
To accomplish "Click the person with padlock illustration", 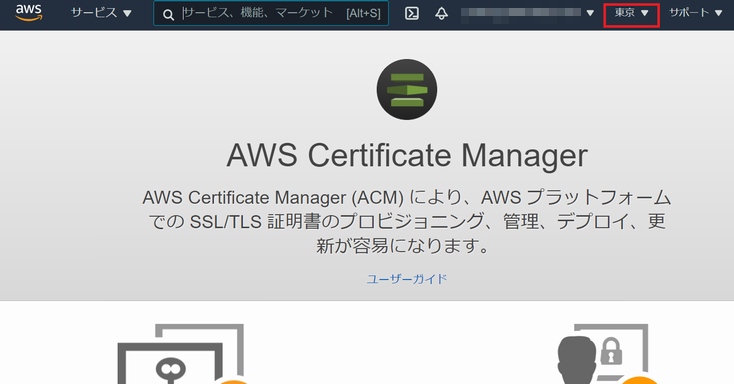I will (x=609, y=354).
